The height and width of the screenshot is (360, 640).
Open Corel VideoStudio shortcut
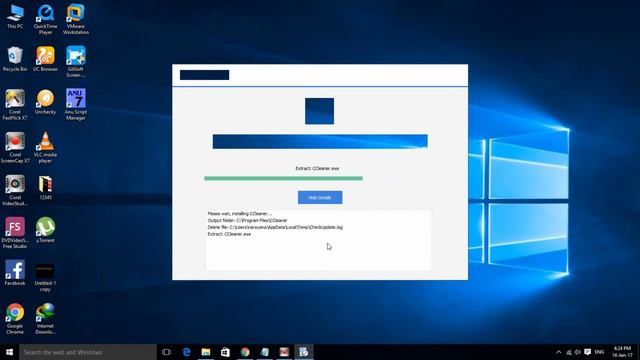[x=15, y=191]
